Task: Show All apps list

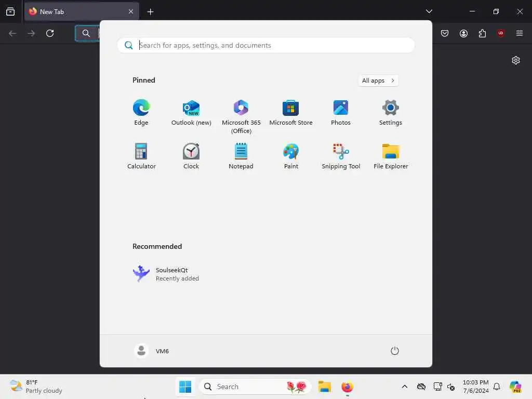Action: 378,81
